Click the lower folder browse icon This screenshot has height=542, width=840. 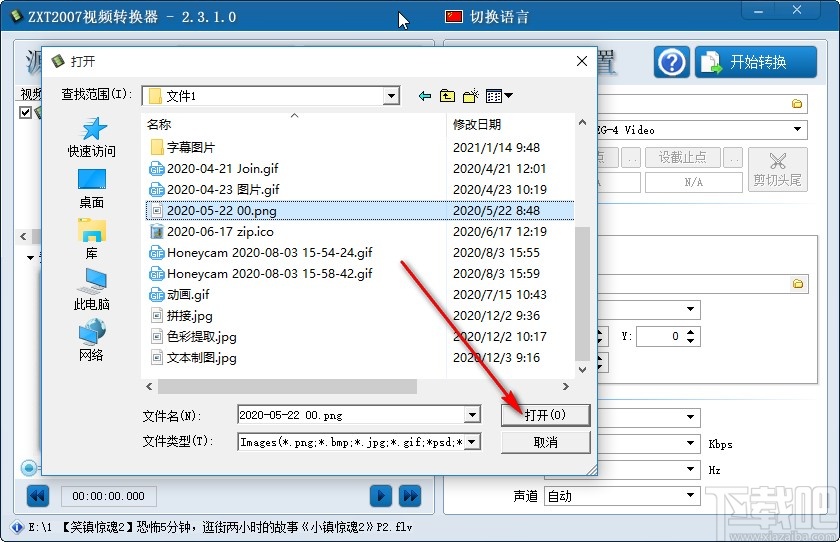pos(798,284)
